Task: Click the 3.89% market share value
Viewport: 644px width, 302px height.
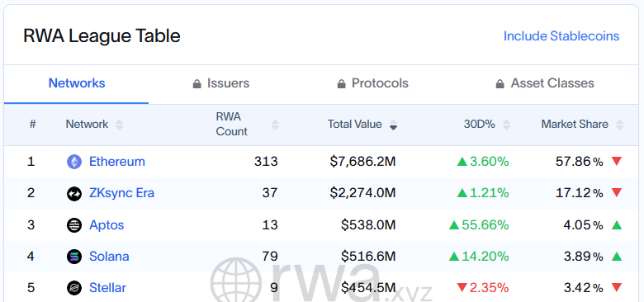Action: pyautogui.click(x=583, y=257)
